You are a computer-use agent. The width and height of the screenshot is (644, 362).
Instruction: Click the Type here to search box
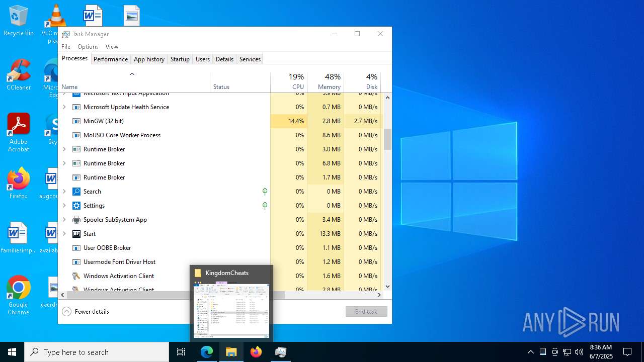(97, 352)
